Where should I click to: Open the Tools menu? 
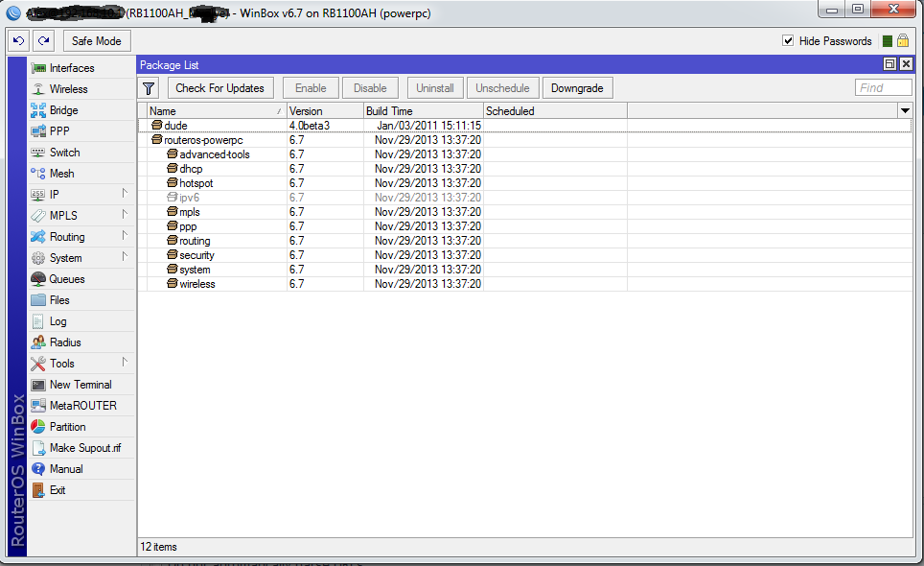click(x=81, y=364)
